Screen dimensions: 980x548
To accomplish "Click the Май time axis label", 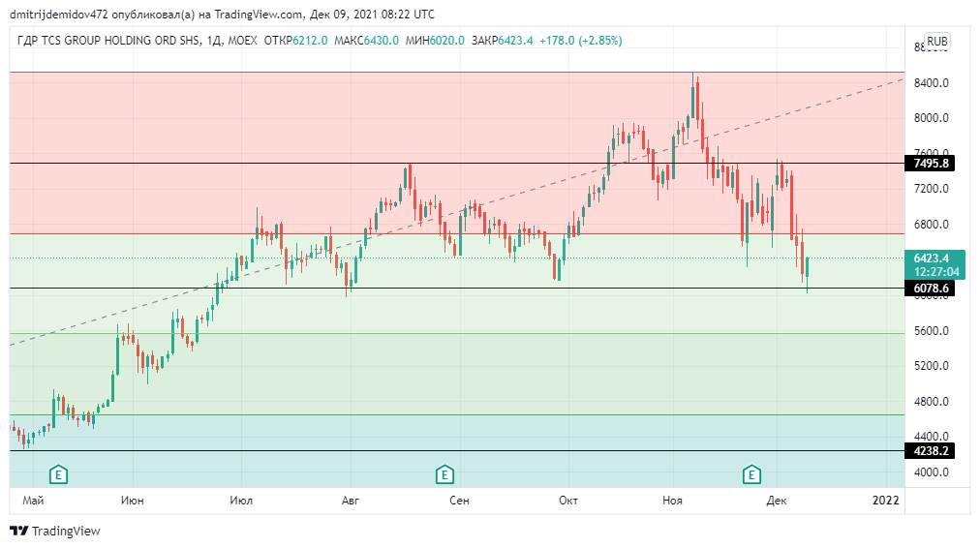I will 33,501.
